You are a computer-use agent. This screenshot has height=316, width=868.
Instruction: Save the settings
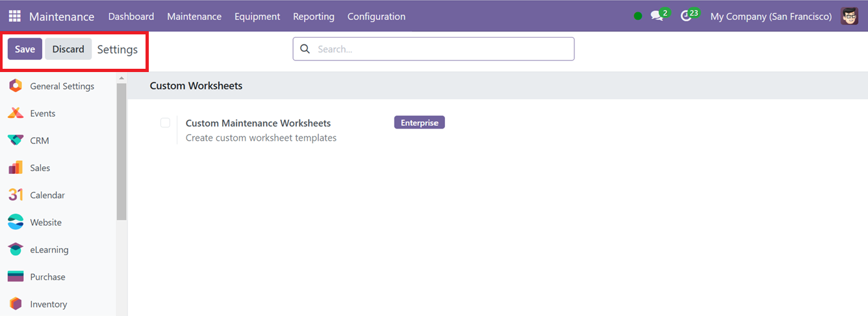pos(25,49)
